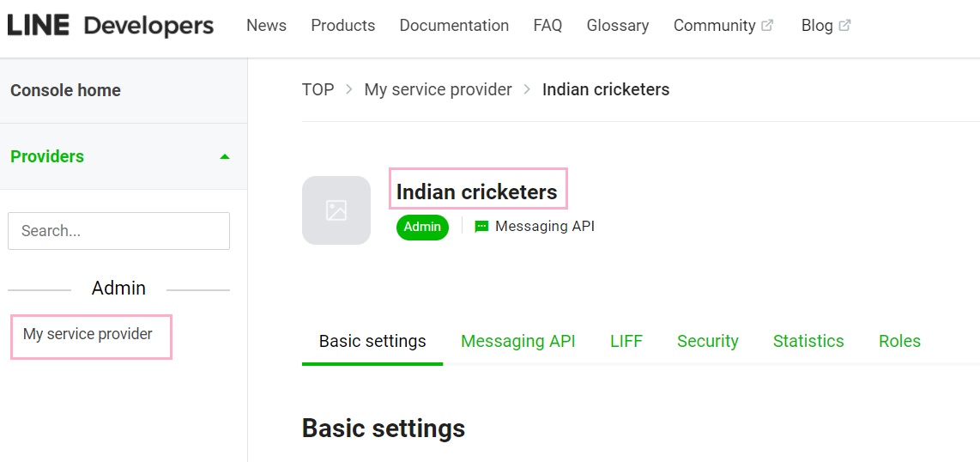Screen dimensions: 980x462
Task: Click the channel image placeholder icon
Action: (336, 210)
